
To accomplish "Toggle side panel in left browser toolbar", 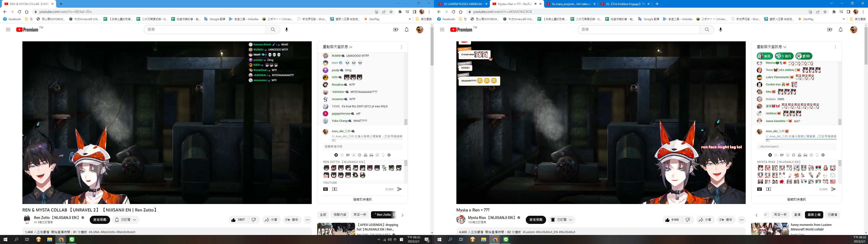I will click(415, 12).
